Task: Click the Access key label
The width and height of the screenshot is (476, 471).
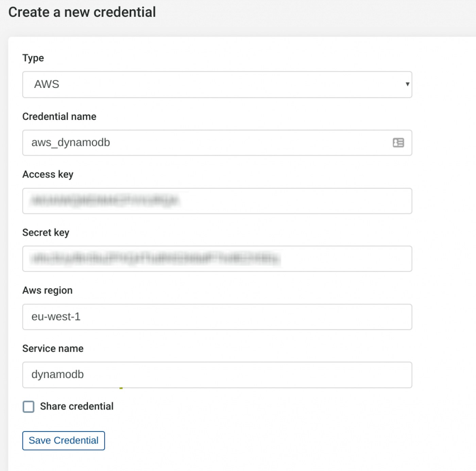Action: 48,174
